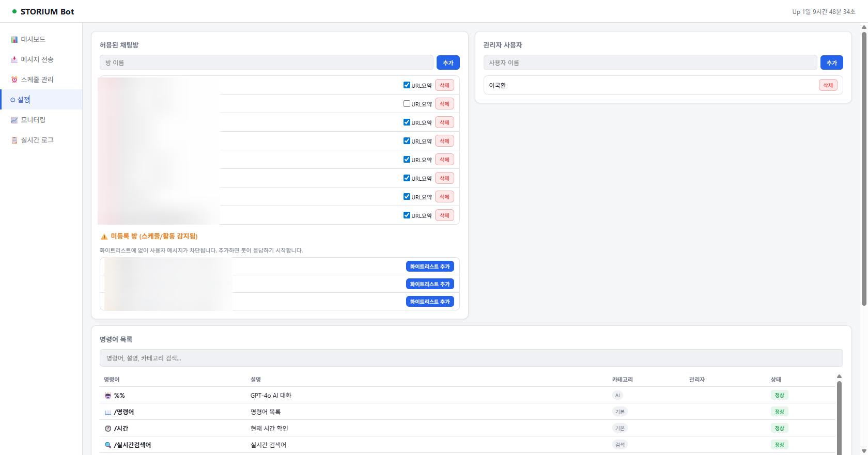Click the message send icon in sidebar

(x=14, y=60)
